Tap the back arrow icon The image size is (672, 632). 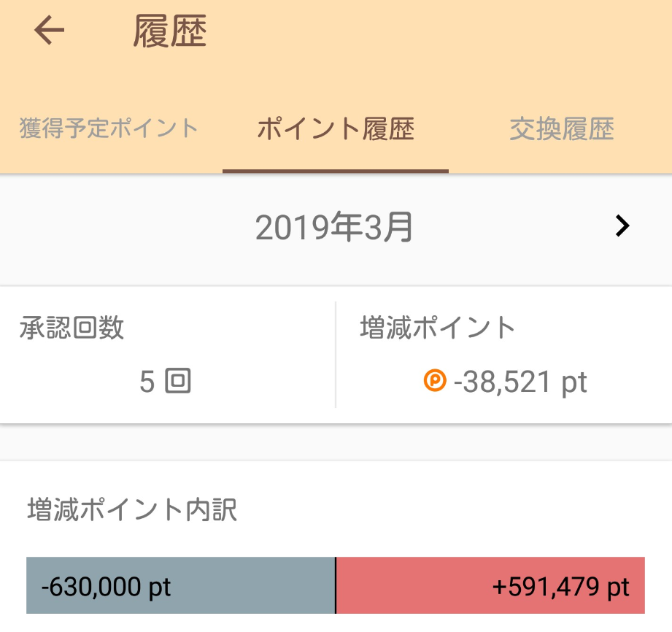pos(49,30)
